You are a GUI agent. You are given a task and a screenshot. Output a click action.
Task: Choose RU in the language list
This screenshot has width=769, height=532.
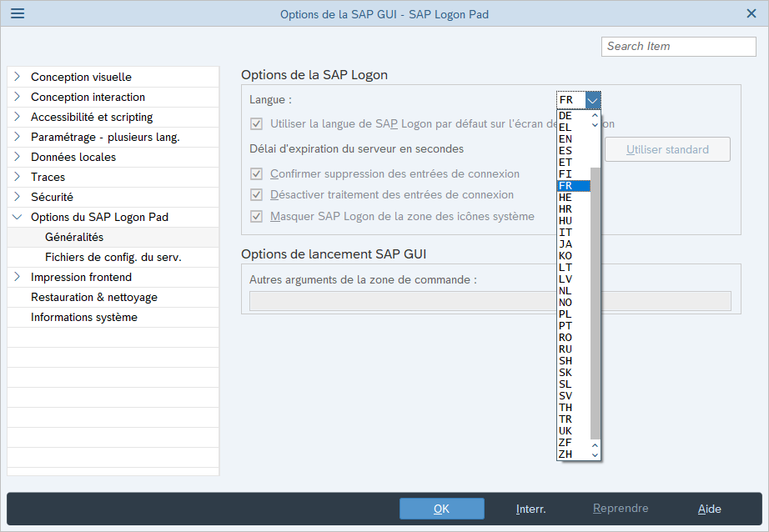click(574, 349)
